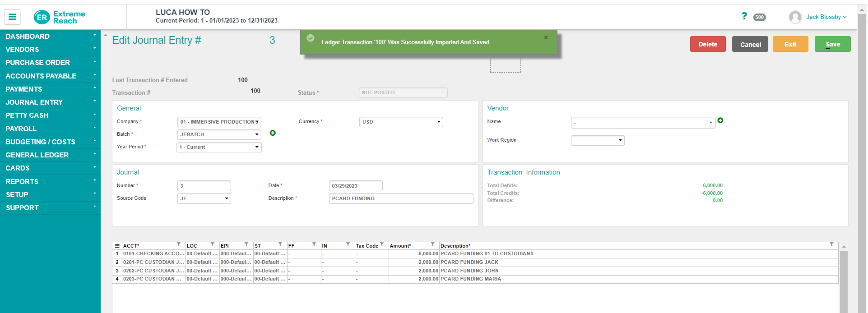Click the red Delete button
868x313 pixels.
pos(707,44)
